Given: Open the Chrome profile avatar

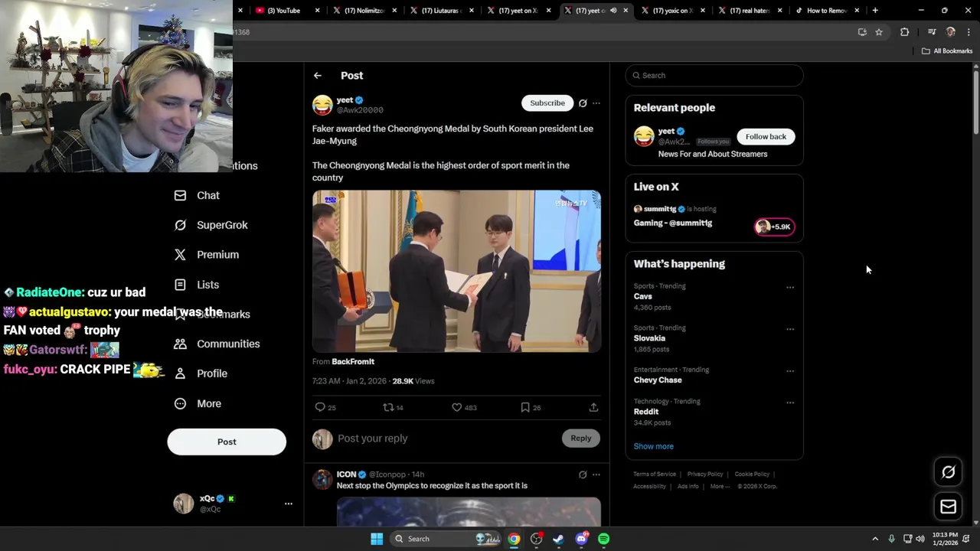Looking at the screenshot, I should tap(951, 32).
